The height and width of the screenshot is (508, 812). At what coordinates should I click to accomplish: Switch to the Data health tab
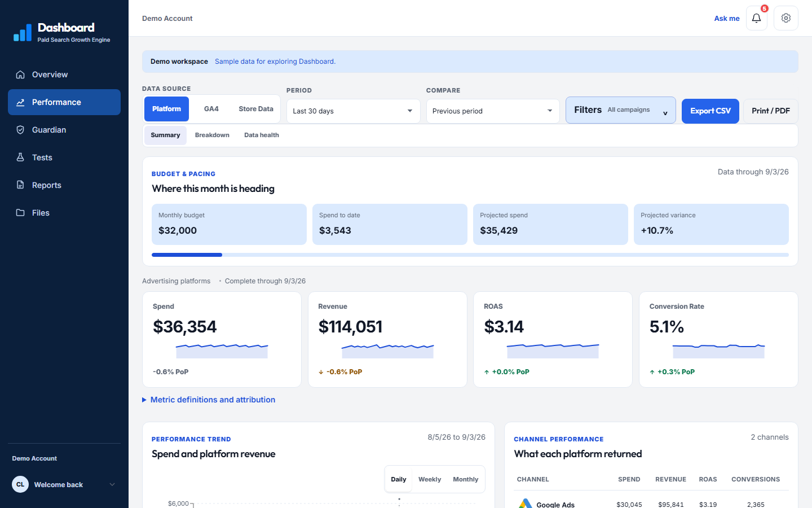coord(262,135)
